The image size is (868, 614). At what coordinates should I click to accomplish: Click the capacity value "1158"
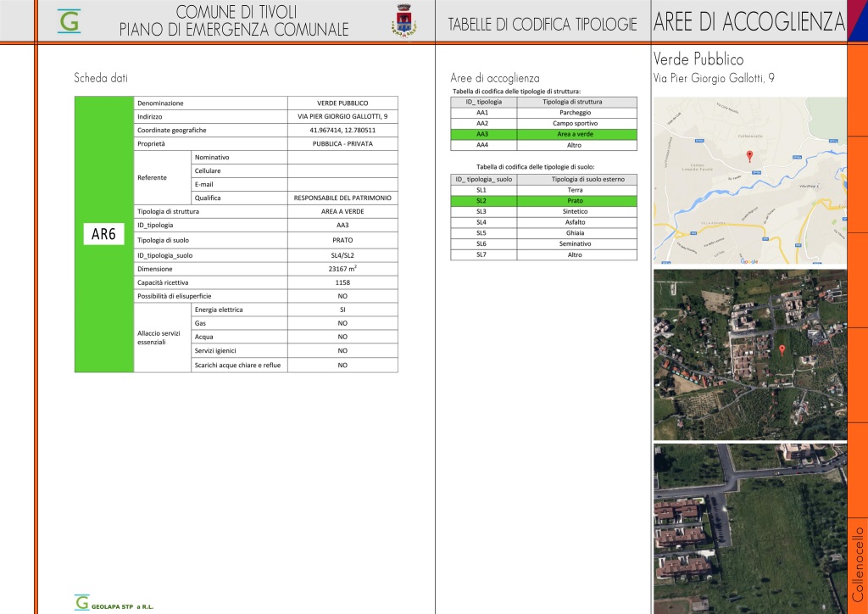tap(342, 282)
